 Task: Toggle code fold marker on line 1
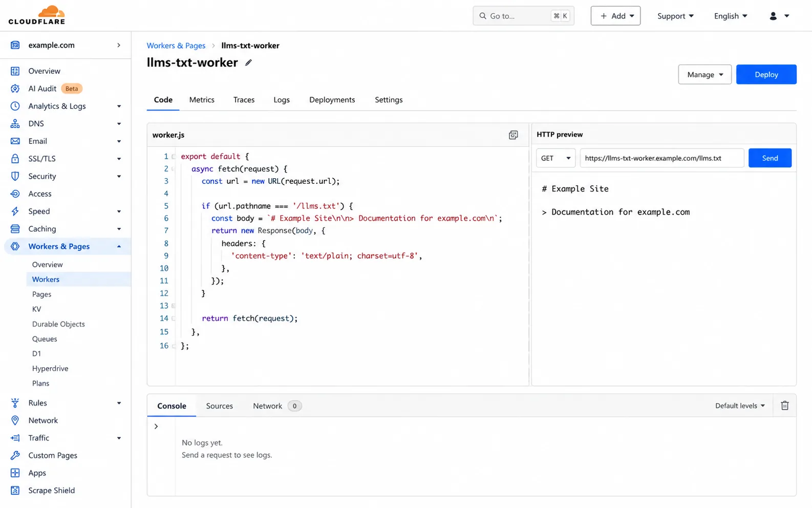point(174,157)
